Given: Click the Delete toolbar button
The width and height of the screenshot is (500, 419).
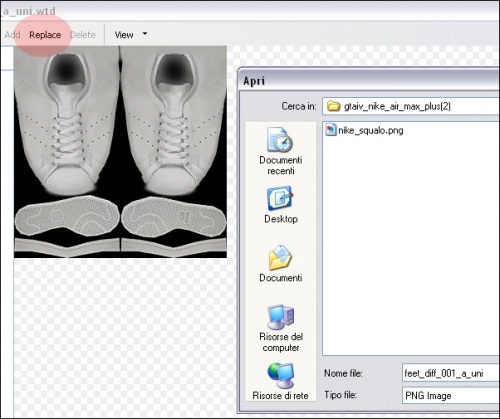Looking at the screenshot, I should pos(83,35).
